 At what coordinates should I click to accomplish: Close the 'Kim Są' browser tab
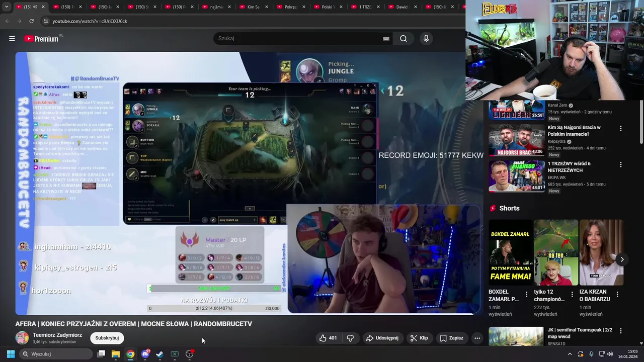pyautogui.click(x=267, y=7)
